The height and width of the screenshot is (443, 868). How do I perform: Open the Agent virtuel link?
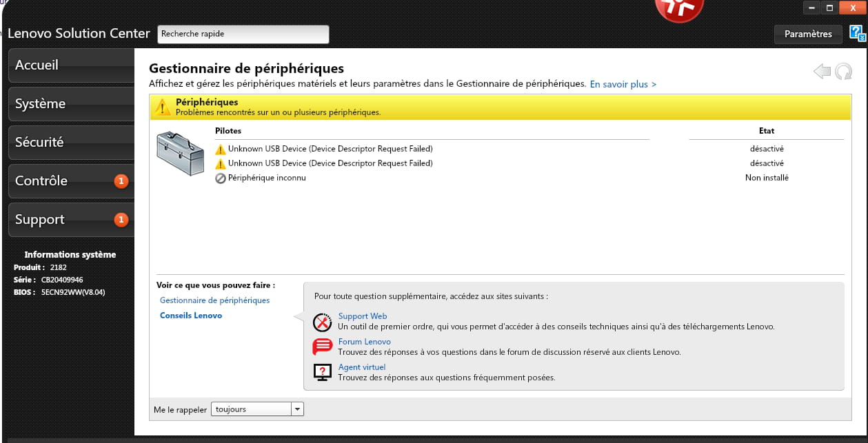[361, 367]
